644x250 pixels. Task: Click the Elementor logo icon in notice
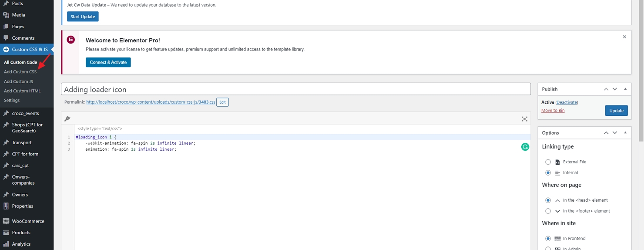71,40
